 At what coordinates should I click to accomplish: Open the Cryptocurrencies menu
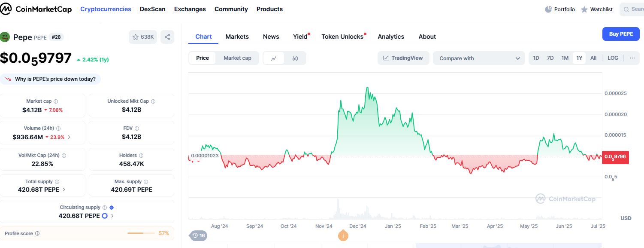pyautogui.click(x=106, y=9)
